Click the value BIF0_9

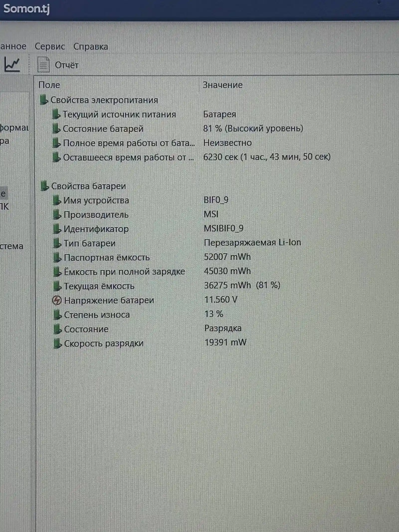(x=216, y=200)
